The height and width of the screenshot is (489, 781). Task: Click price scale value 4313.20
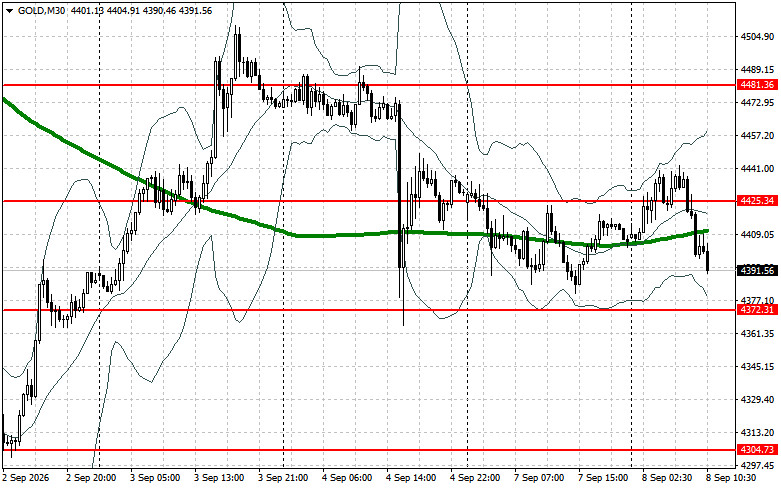coord(757,432)
